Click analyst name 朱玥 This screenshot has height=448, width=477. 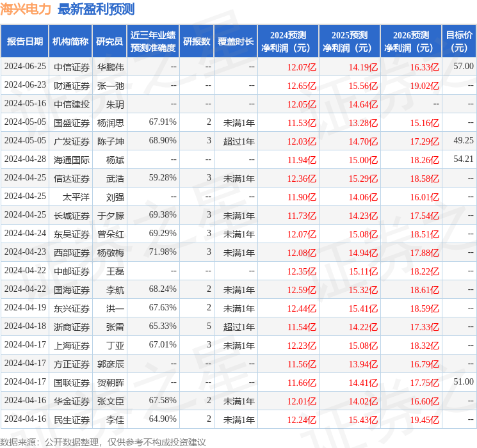pos(115,104)
